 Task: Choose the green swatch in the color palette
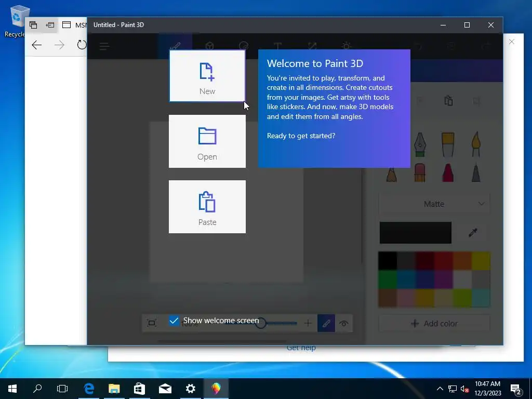388,279
